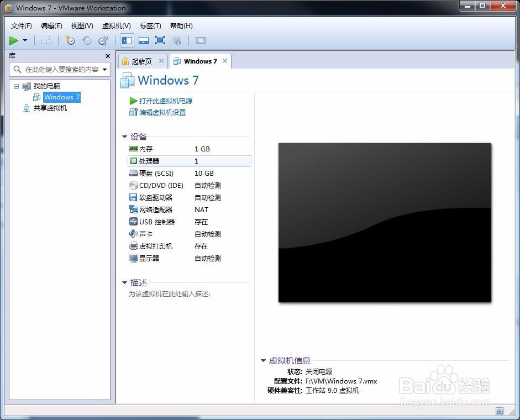Close the 起始页 tab
The image size is (520, 420).
[161, 61]
